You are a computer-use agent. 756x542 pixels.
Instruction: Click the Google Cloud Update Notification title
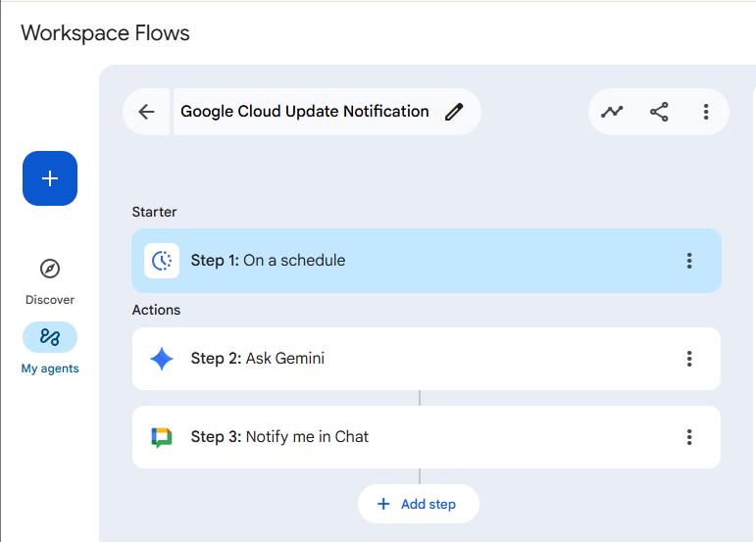click(x=304, y=112)
